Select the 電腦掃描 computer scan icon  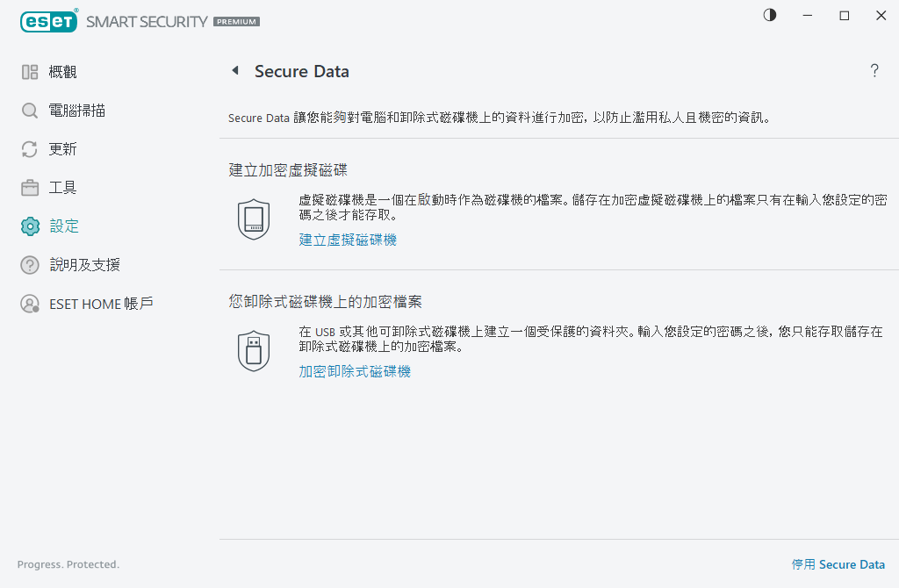pos(30,110)
